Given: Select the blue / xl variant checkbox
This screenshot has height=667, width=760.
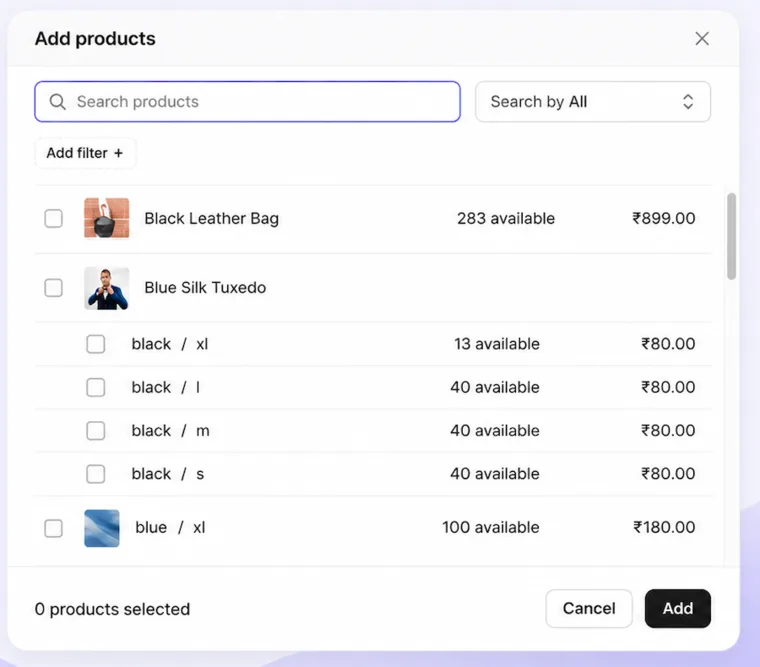Looking at the screenshot, I should pos(53,528).
